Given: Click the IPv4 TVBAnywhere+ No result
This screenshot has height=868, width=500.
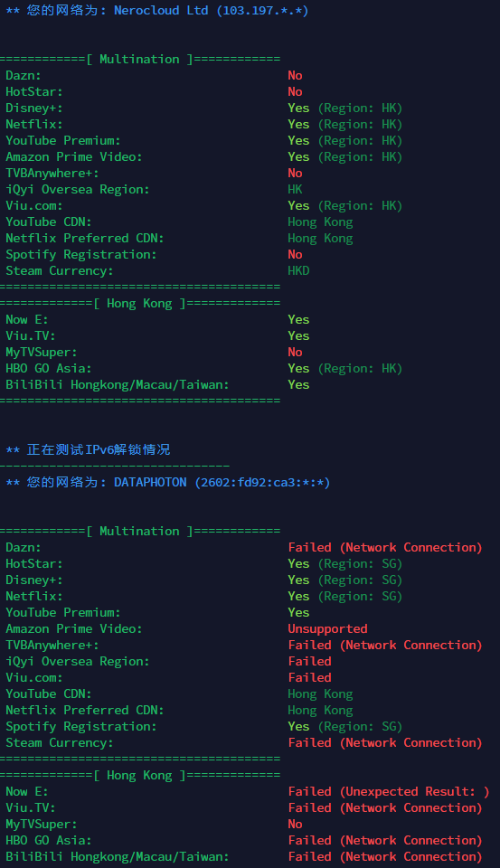Looking at the screenshot, I should pos(295,174).
